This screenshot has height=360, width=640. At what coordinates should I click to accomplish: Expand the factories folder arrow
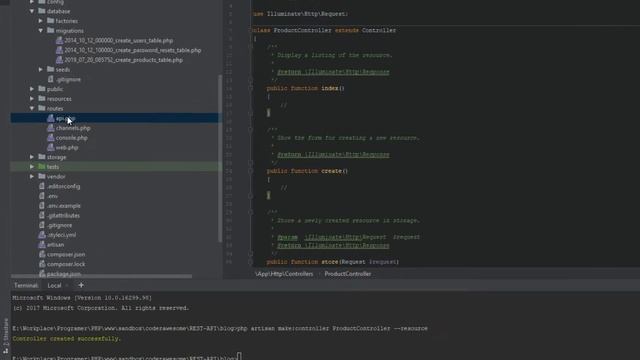(x=41, y=21)
